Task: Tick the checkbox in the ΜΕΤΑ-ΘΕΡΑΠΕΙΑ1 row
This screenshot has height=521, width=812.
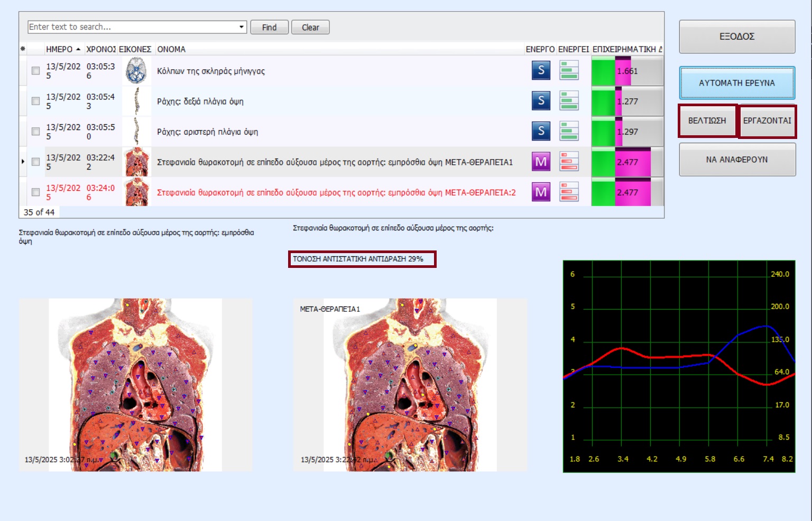Action: click(35, 162)
